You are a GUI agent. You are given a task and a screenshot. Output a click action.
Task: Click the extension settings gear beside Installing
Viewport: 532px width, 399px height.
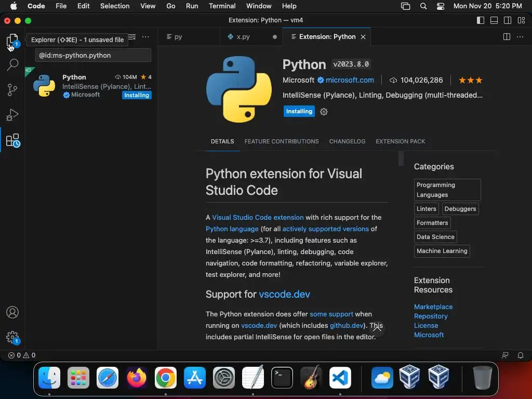324,112
